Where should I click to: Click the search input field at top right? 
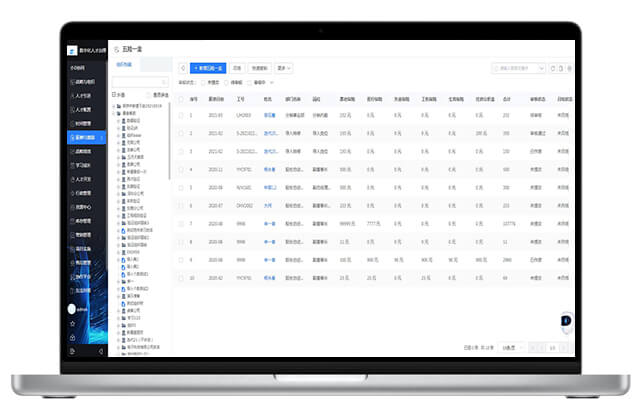[x=518, y=68]
